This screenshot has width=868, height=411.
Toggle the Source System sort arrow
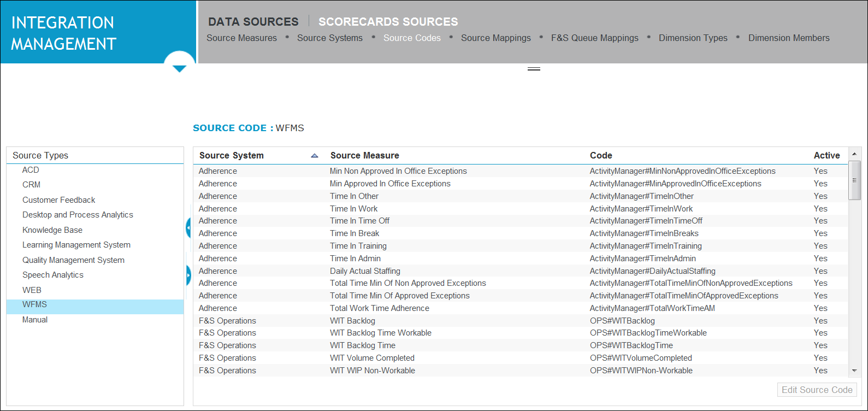tap(315, 156)
